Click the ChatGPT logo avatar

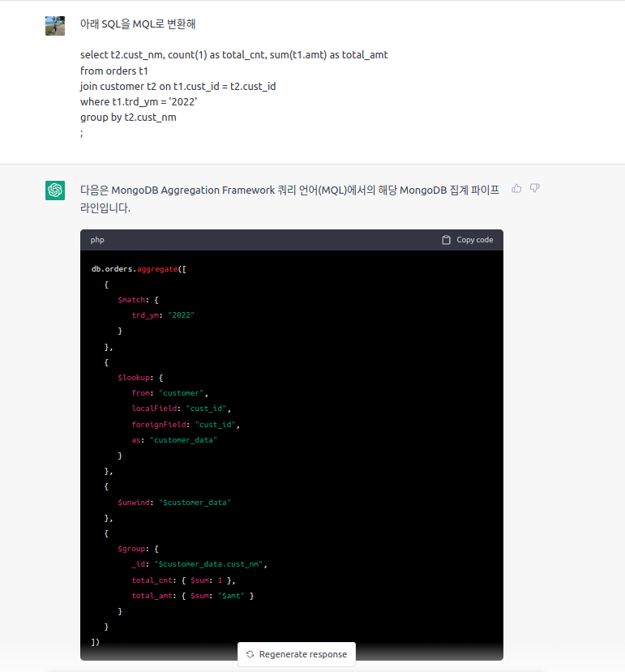point(55,190)
